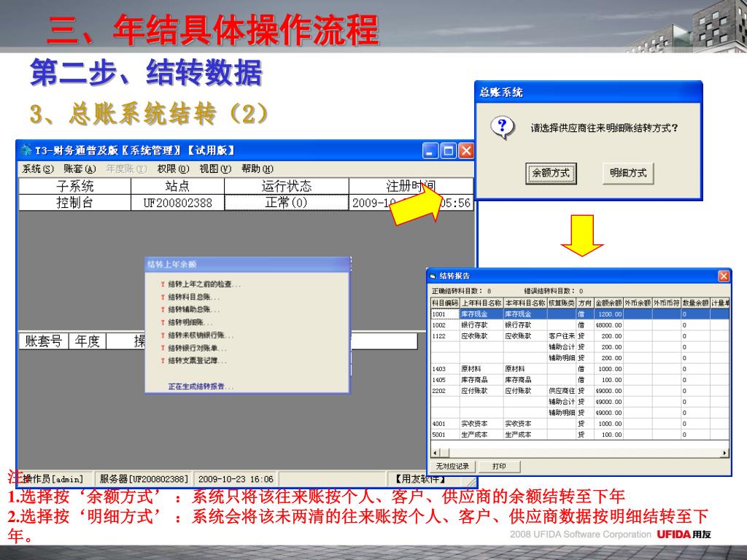
Task: Click the 客户往来 核算账类 cell
Action: coord(562,336)
